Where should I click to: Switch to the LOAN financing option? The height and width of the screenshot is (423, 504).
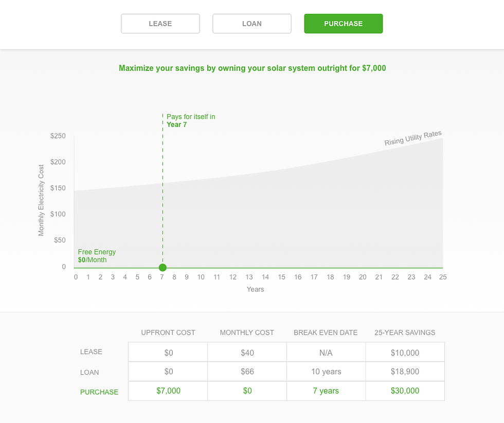(x=252, y=24)
